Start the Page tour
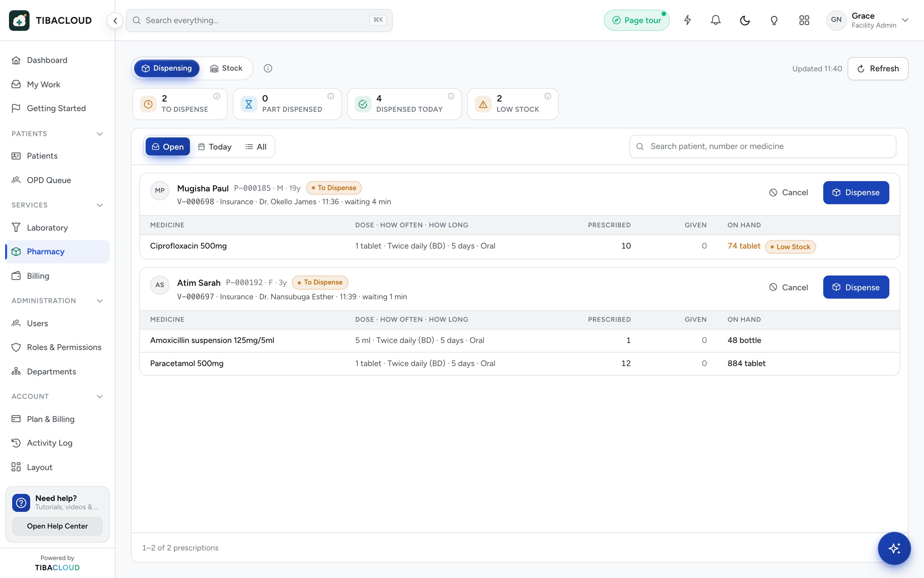The width and height of the screenshot is (924, 578). tap(637, 20)
